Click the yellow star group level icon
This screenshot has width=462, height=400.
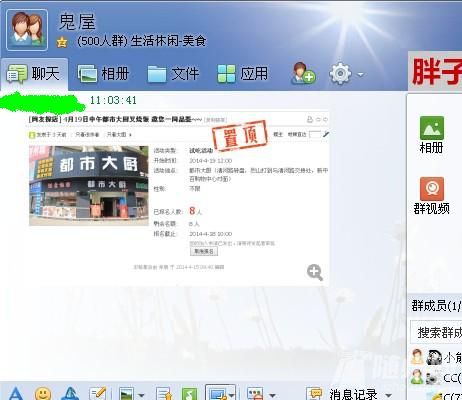pos(62,42)
